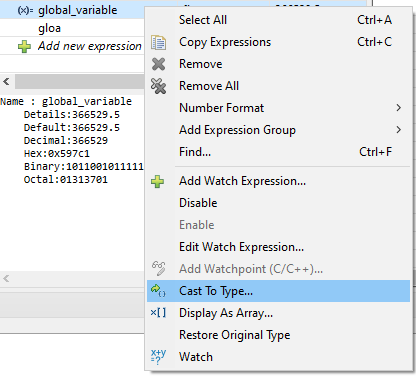
Task: Select the gloa expression row
Action: coord(72,28)
